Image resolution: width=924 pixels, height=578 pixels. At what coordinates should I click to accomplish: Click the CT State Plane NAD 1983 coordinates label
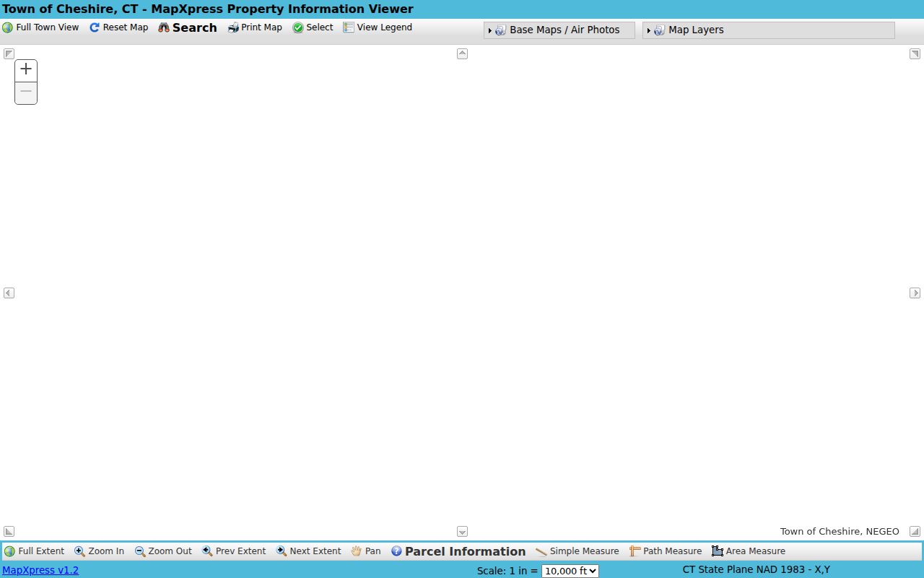(756, 569)
